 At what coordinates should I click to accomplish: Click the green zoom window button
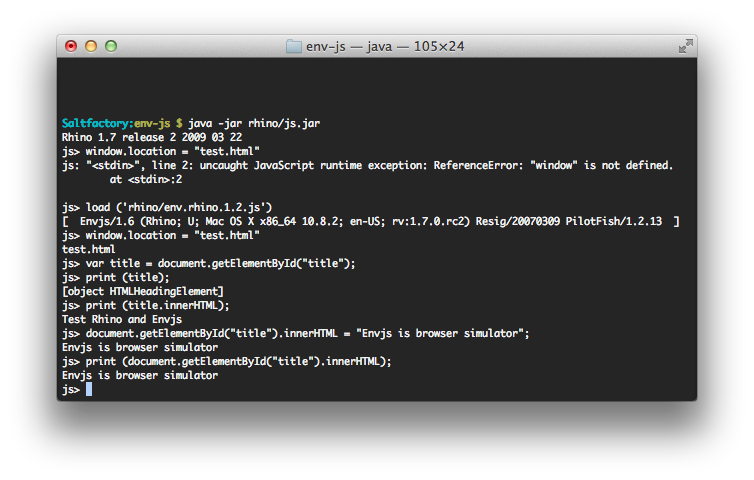tap(111, 46)
